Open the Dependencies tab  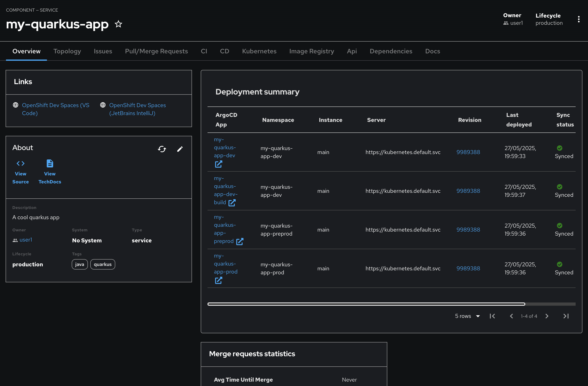[x=391, y=51]
